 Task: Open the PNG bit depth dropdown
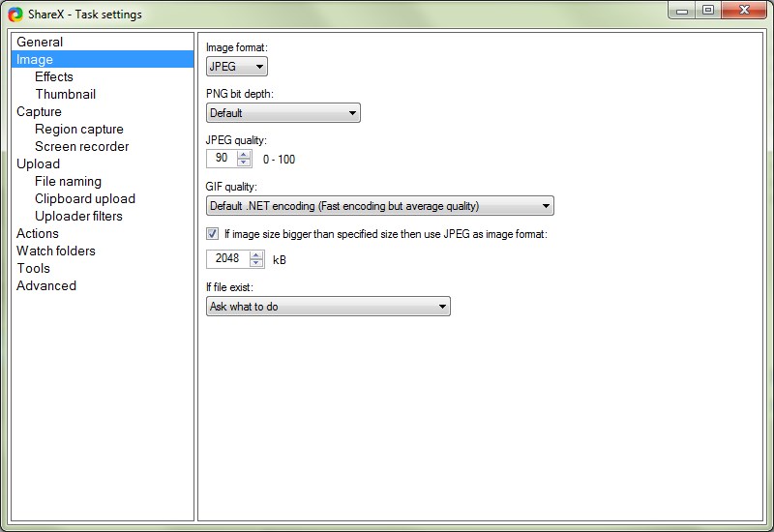(283, 113)
